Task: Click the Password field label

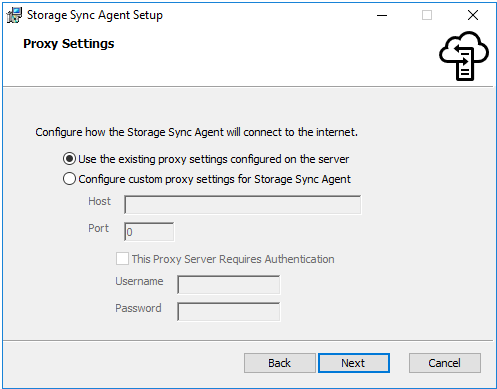Action: [x=138, y=308]
